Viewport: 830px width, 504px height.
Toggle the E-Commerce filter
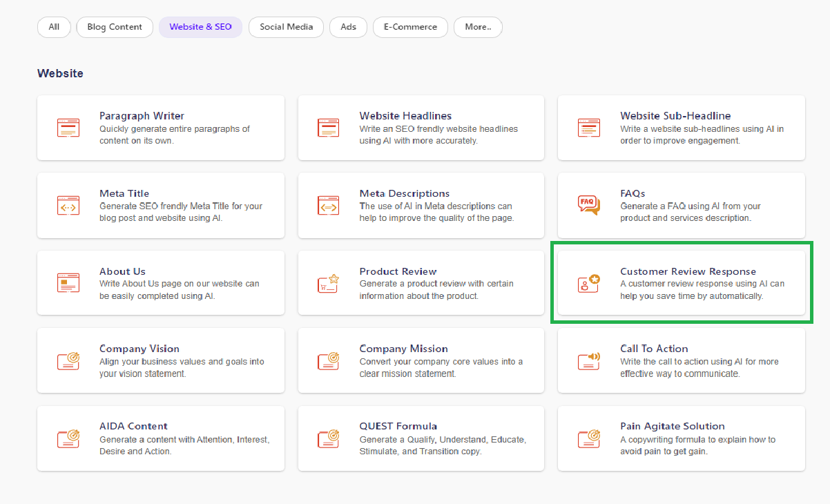tap(410, 27)
